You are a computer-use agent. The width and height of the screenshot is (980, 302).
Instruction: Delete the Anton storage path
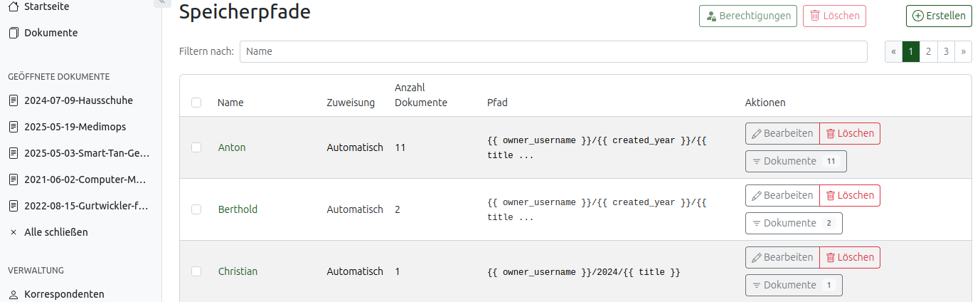coord(849,133)
